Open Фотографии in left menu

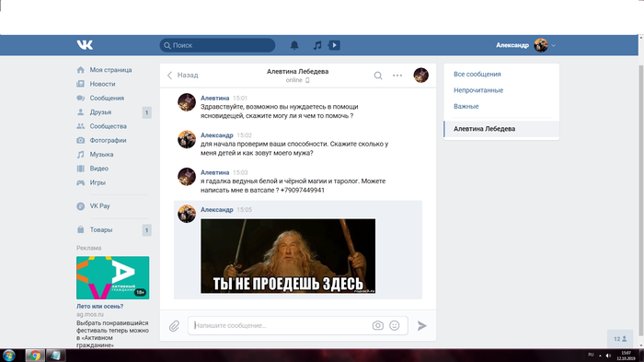(x=108, y=140)
